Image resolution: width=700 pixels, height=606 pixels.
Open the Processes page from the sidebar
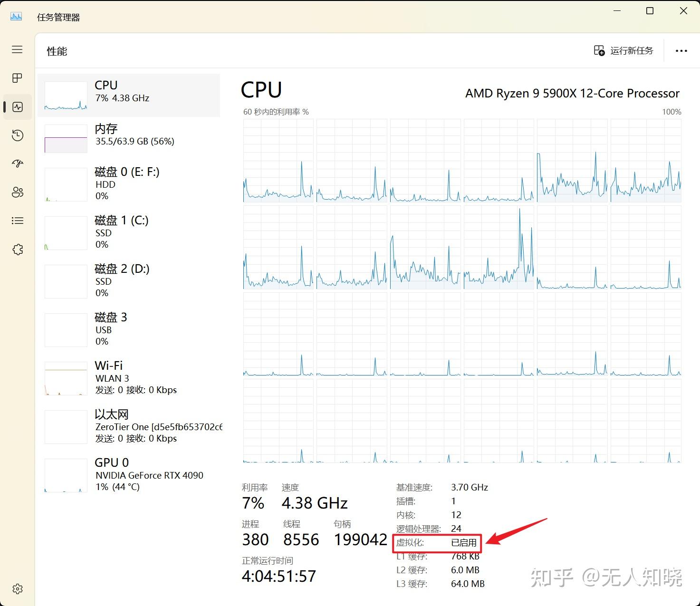pos(17,78)
